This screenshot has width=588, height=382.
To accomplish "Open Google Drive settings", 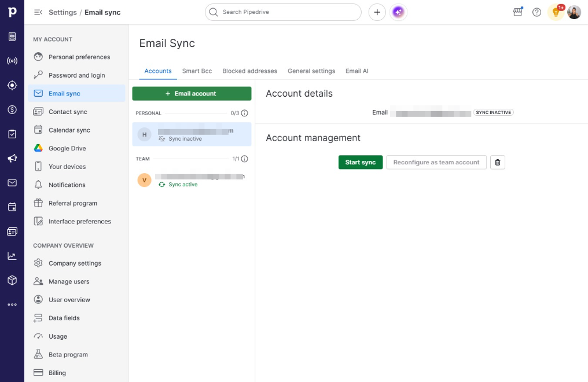I will 76,148.
